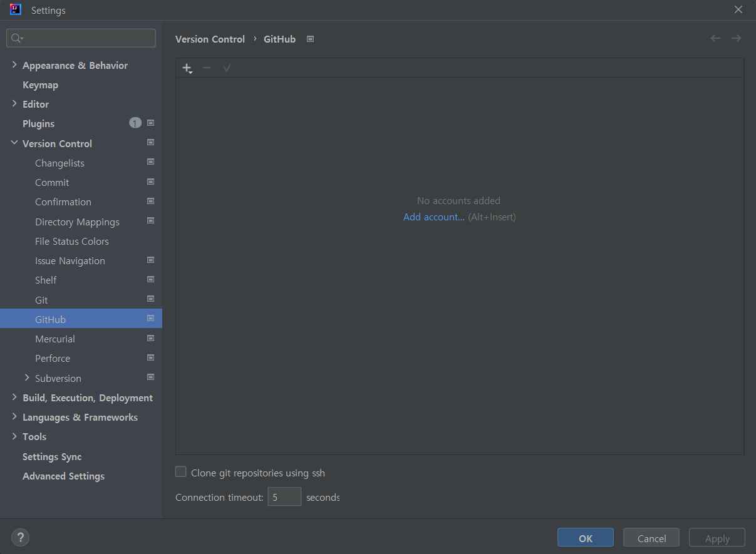This screenshot has width=756, height=554.
Task: Click the project icon in Perforce row
Action: pos(150,358)
